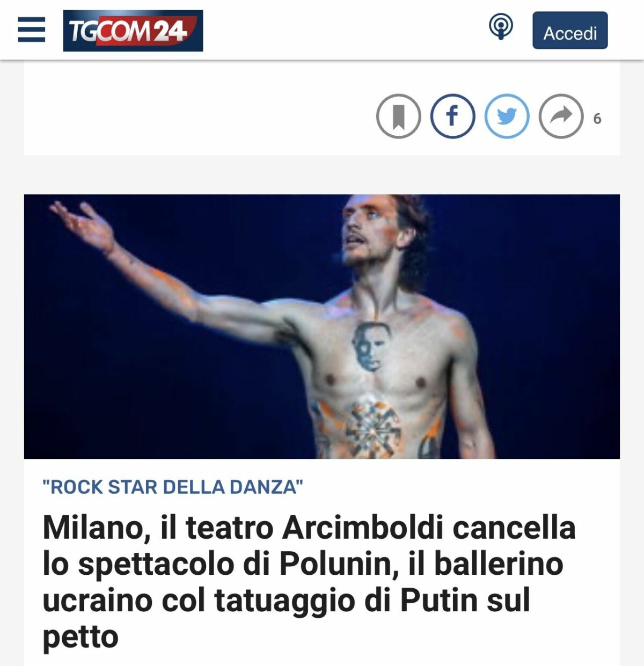Open the podcast icon in header
The height and width of the screenshot is (666, 644).
[x=501, y=27]
